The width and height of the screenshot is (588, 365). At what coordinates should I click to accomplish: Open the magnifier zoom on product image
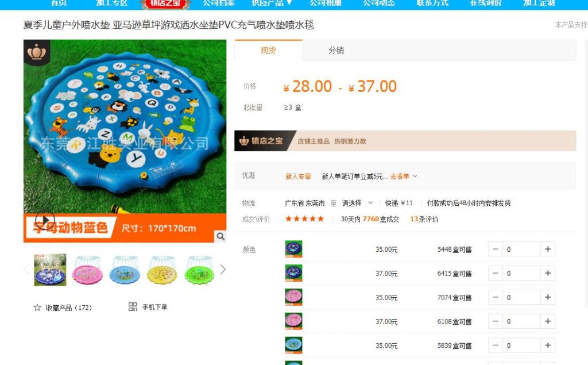coord(220,236)
